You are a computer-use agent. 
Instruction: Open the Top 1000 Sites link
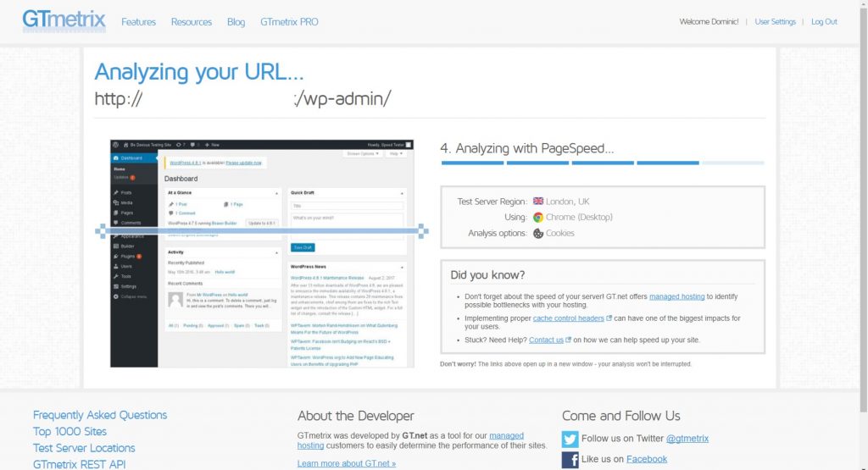click(x=70, y=431)
